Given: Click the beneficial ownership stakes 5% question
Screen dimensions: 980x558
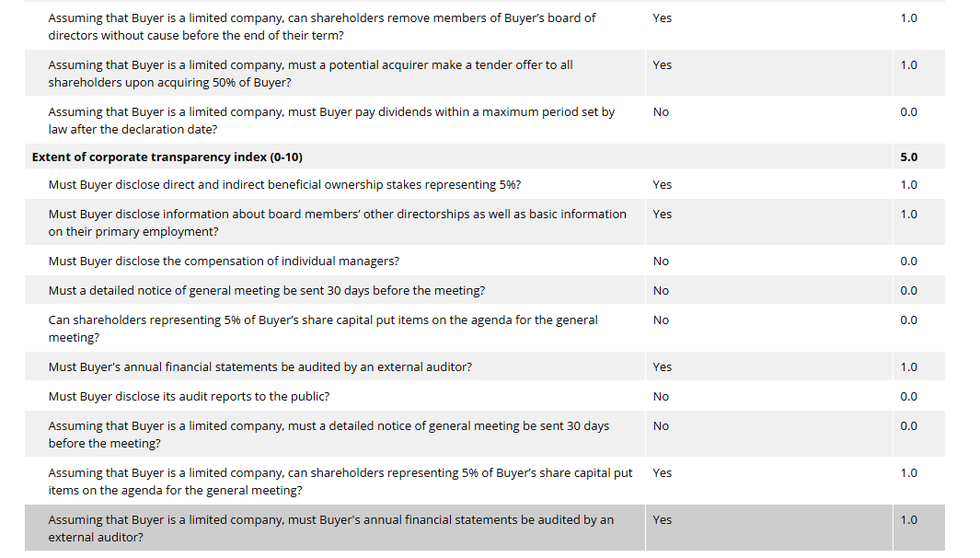Looking at the screenshot, I should pos(284,184).
